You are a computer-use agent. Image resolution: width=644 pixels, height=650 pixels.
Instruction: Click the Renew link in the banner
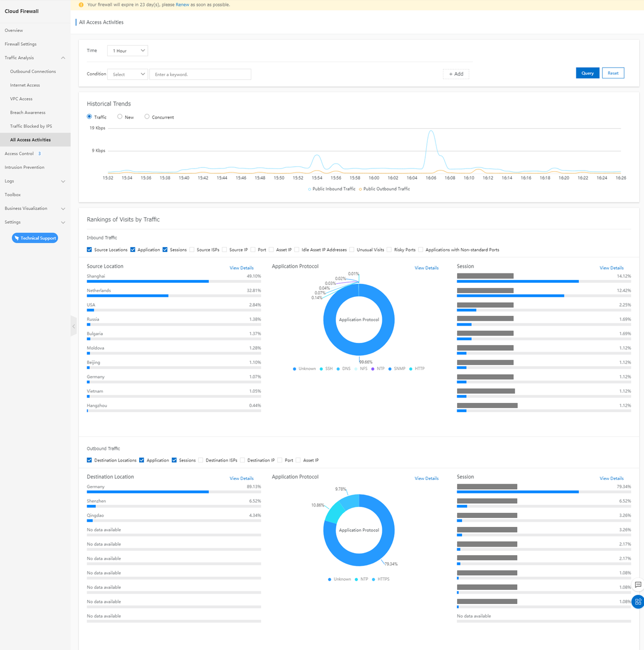(x=182, y=5)
